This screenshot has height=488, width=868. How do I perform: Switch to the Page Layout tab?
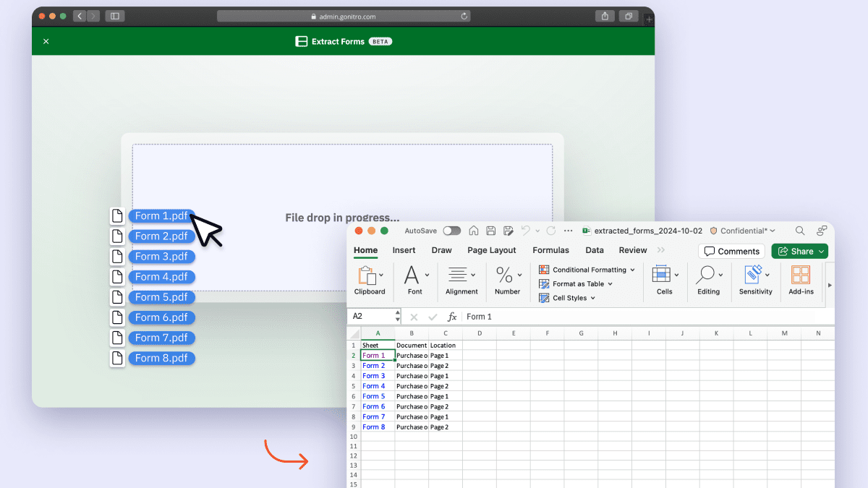click(x=492, y=250)
